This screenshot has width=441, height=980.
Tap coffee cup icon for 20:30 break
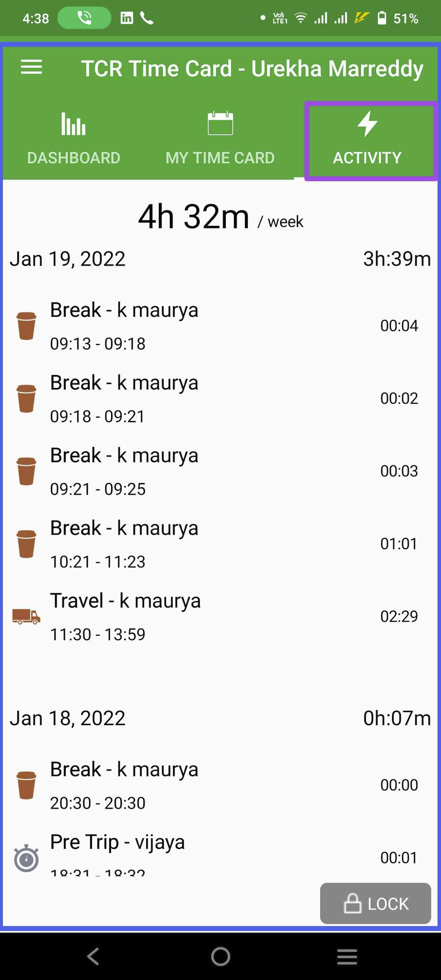26,785
